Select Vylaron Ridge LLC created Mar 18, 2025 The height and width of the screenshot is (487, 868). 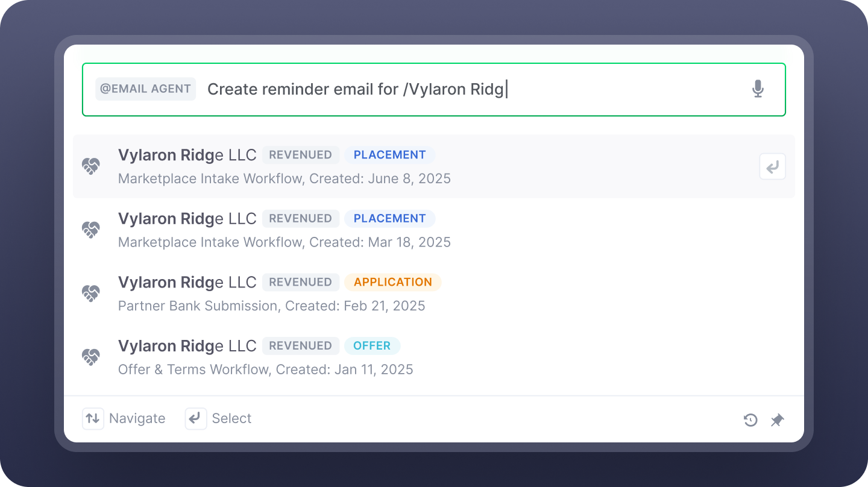point(434,230)
